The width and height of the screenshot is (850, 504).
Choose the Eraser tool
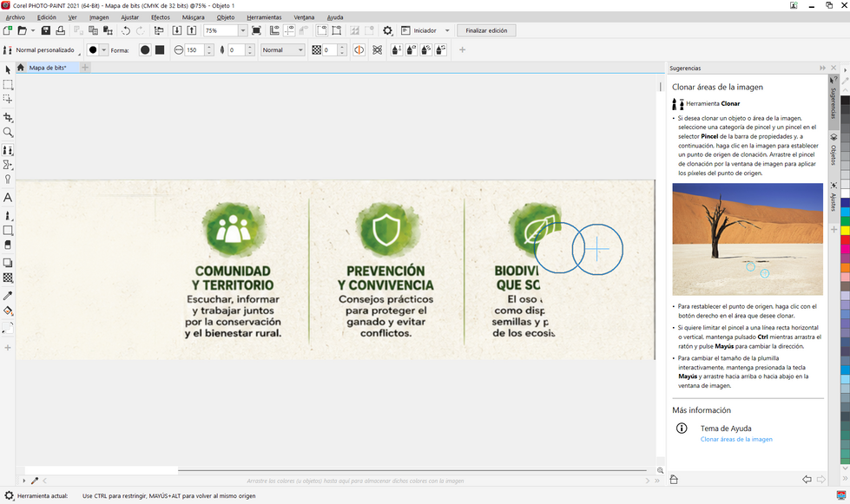coord(8,245)
